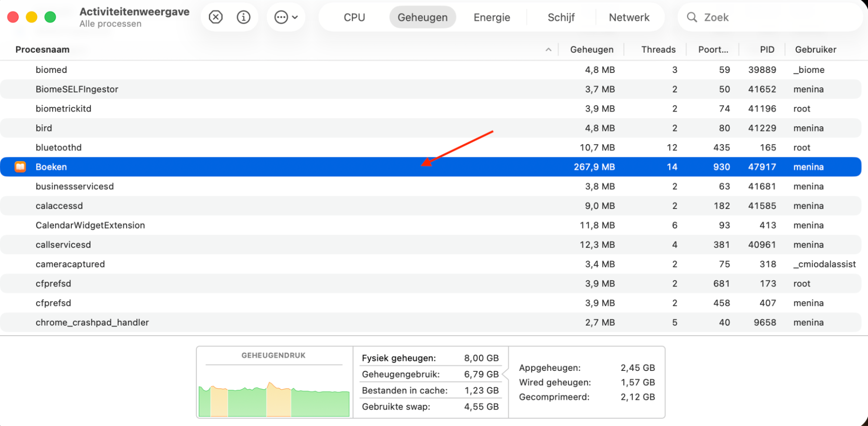
Task: Switch to the Energie tab
Action: click(x=492, y=17)
